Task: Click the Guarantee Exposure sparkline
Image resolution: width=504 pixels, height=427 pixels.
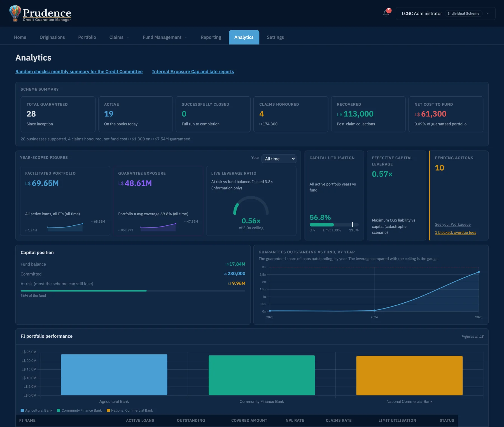Action: point(158,227)
